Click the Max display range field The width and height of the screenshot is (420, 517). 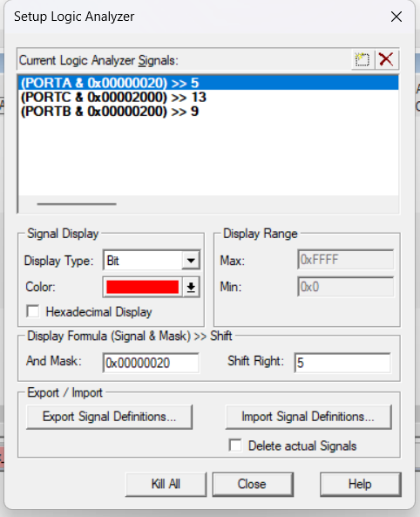point(345,260)
